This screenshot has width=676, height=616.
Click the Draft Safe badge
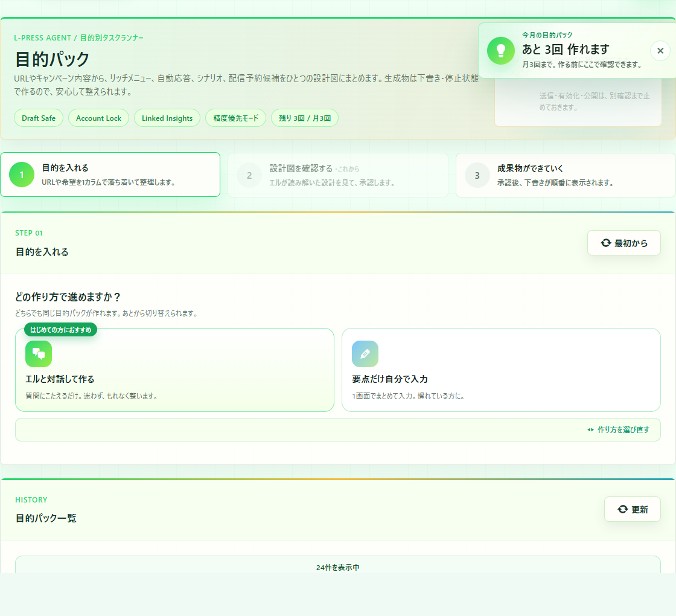click(x=39, y=118)
